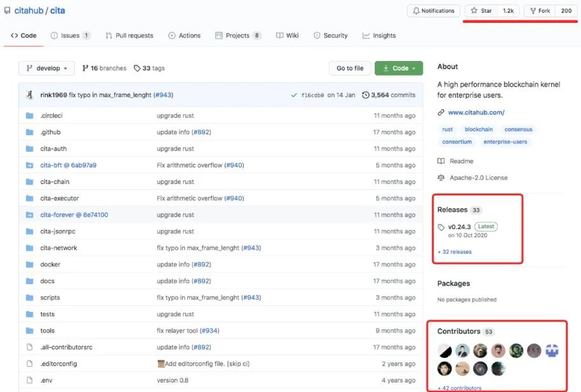Open the Projects tab
The width and height of the screenshot is (581, 392).
tap(238, 36)
